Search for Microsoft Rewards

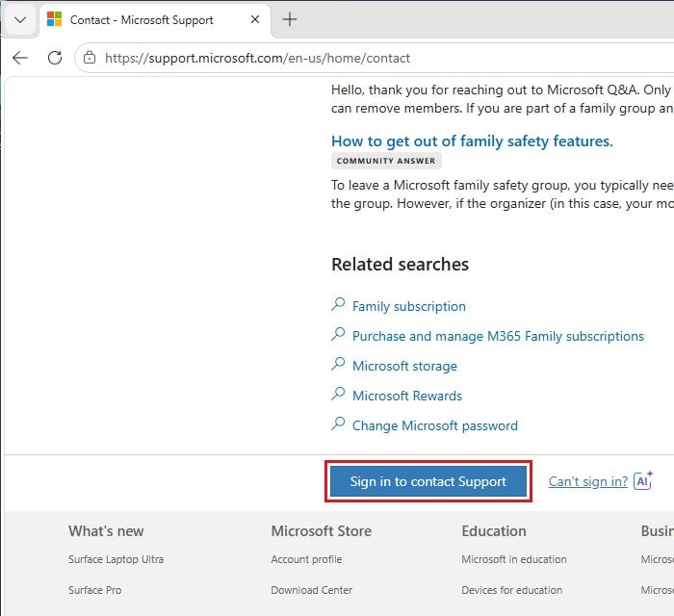coord(407,396)
